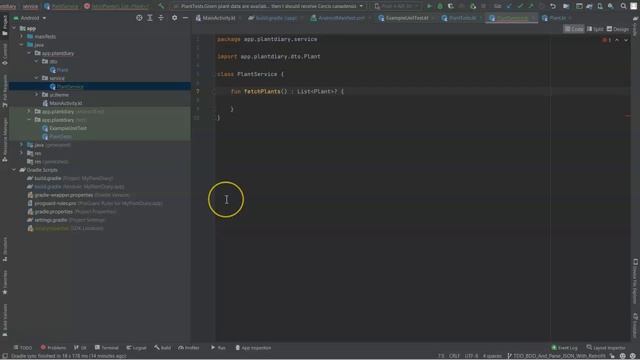Select Plant file in dto package
The height and width of the screenshot is (360, 640).
59,70
